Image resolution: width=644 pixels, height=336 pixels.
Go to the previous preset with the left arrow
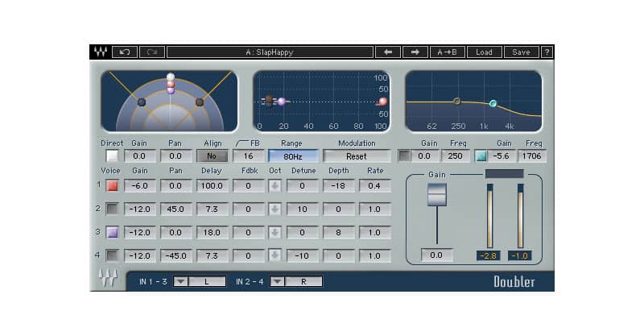coord(388,52)
